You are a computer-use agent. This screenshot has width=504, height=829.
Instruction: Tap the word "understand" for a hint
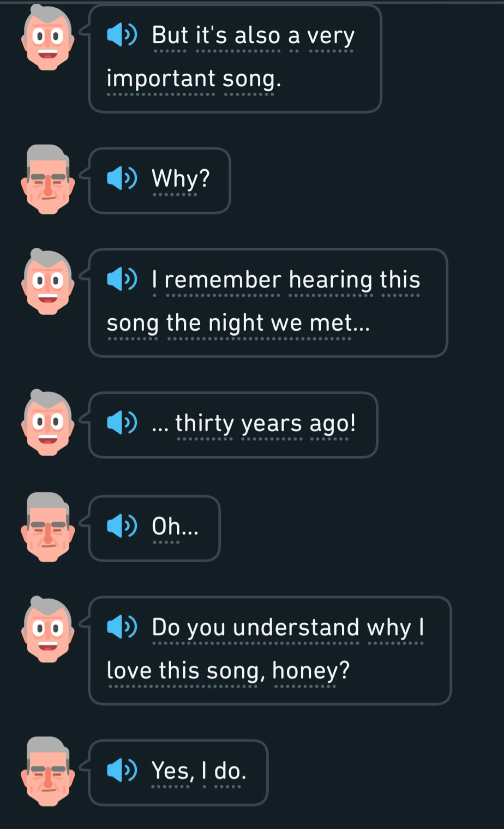[296, 628]
